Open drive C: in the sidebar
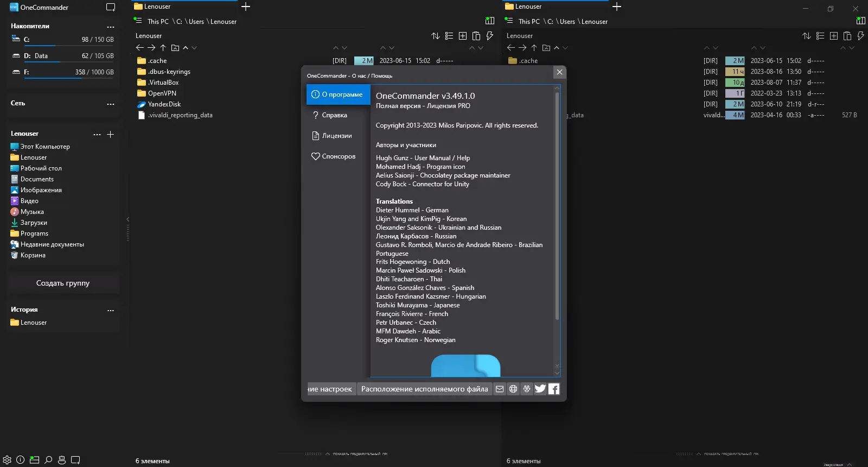 (x=63, y=40)
